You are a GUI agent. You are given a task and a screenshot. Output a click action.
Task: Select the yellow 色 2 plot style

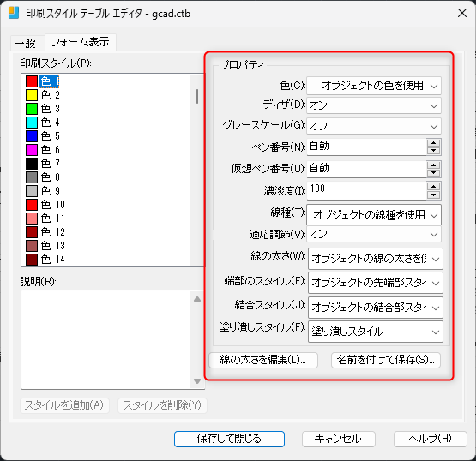[43, 95]
